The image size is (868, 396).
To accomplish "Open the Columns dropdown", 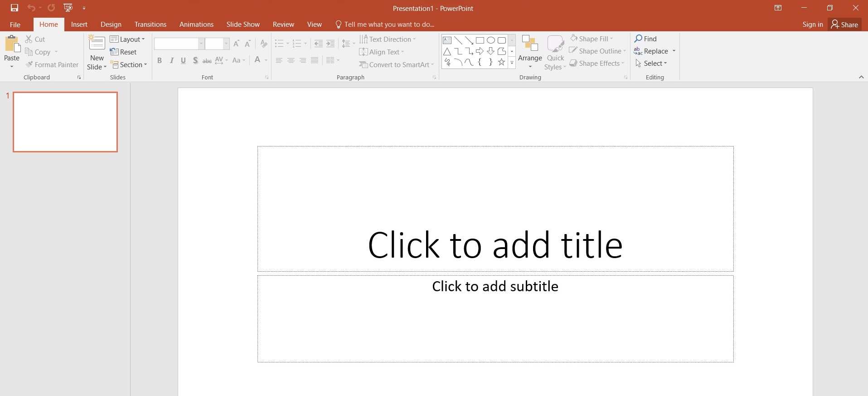I will pos(333,60).
